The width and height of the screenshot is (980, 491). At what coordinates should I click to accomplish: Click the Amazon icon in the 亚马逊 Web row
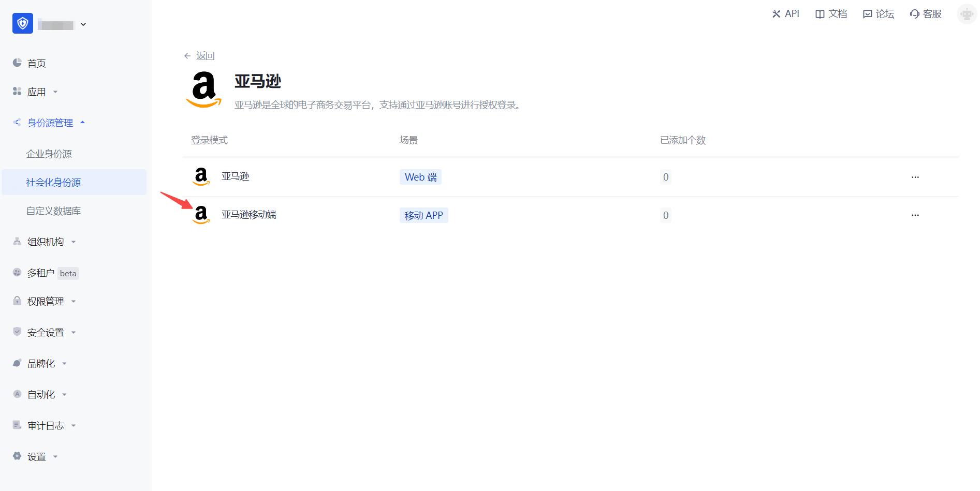pyautogui.click(x=201, y=176)
